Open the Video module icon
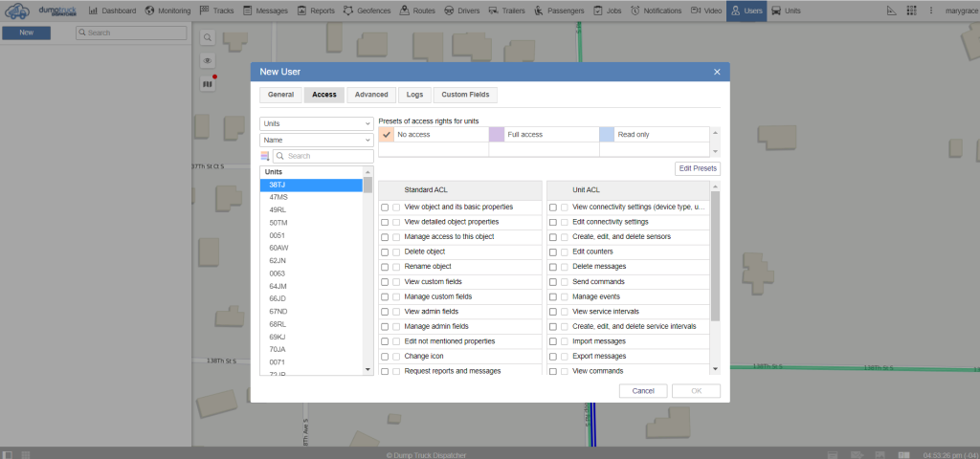This screenshot has height=459, width=980. 695,11
